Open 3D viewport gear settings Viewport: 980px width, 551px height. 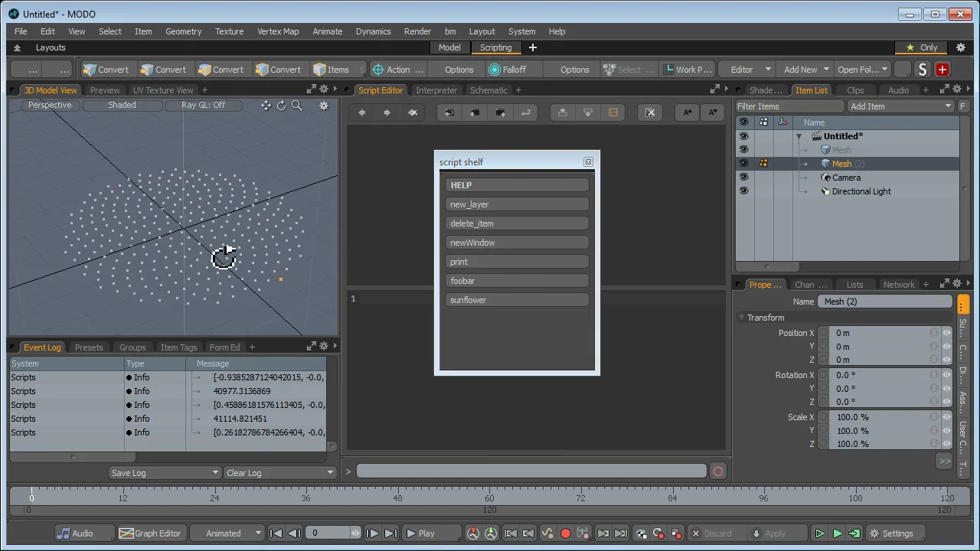click(x=324, y=106)
